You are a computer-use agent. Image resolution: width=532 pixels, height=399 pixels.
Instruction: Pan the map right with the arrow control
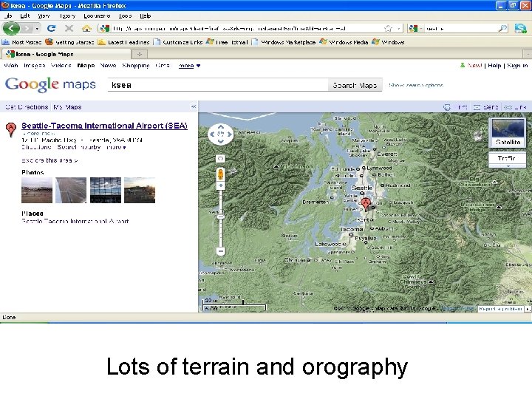(x=229, y=134)
